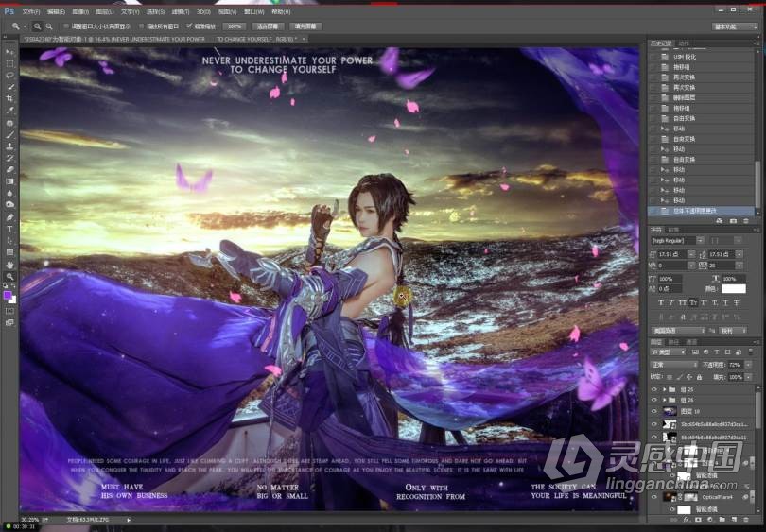Click the 适合屏幕 fit screen button

click(x=268, y=26)
